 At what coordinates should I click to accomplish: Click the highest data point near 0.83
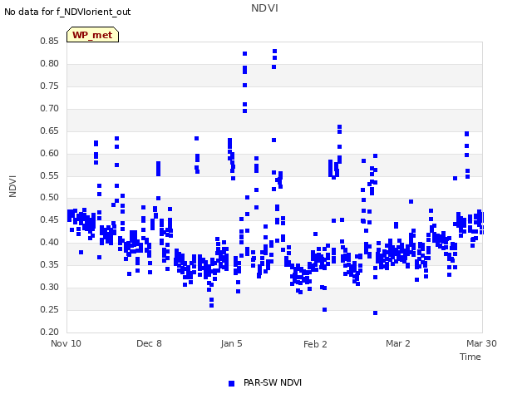tap(275, 52)
